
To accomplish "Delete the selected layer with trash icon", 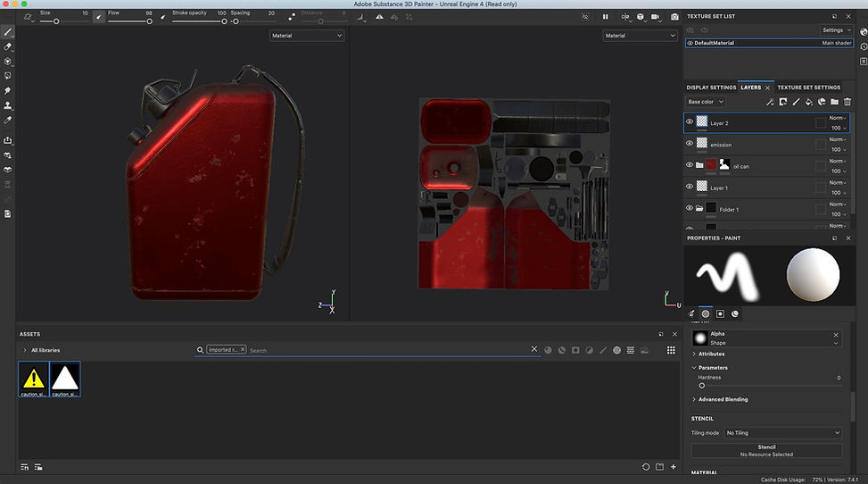I will click(847, 102).
